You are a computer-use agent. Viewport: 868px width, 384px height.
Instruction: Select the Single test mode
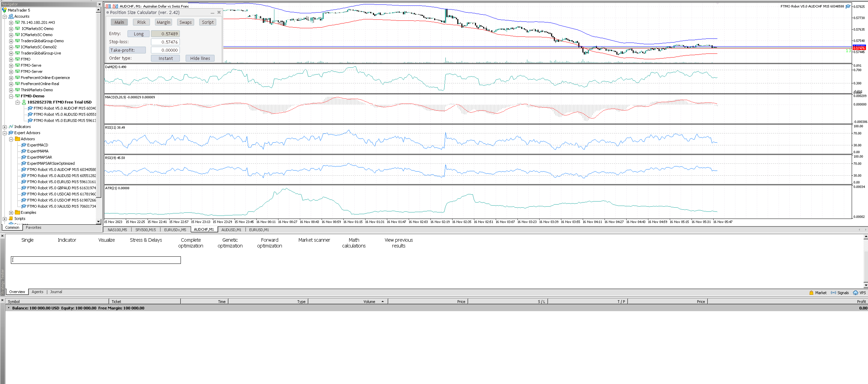pos(27,240)
